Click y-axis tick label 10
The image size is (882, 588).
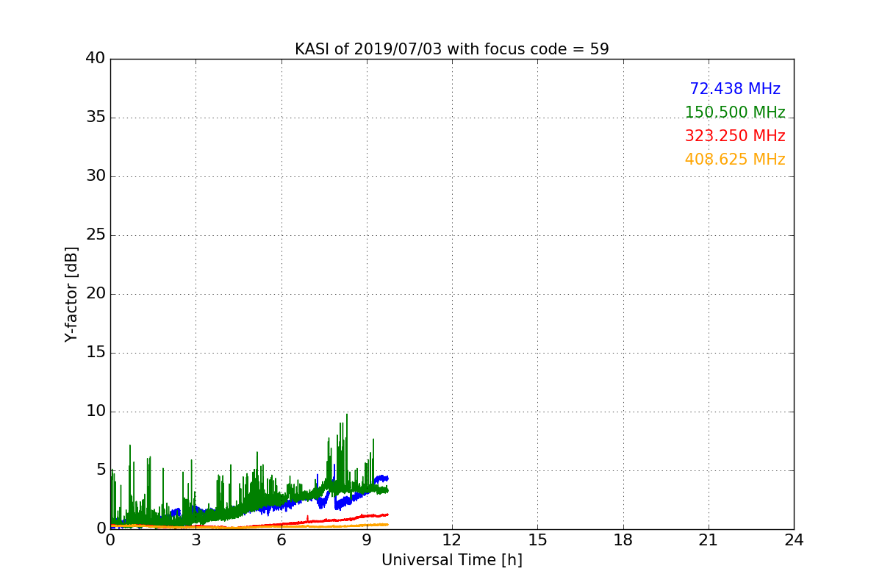pyautogui.click(x=96, y=412)
